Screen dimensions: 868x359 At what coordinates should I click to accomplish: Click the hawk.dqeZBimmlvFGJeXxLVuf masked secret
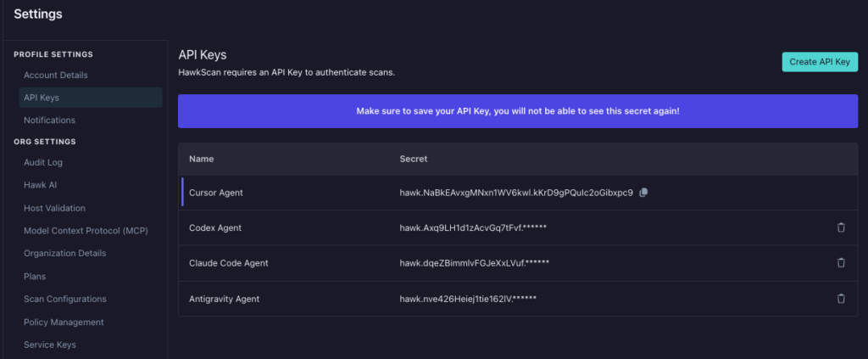point(475,263)
